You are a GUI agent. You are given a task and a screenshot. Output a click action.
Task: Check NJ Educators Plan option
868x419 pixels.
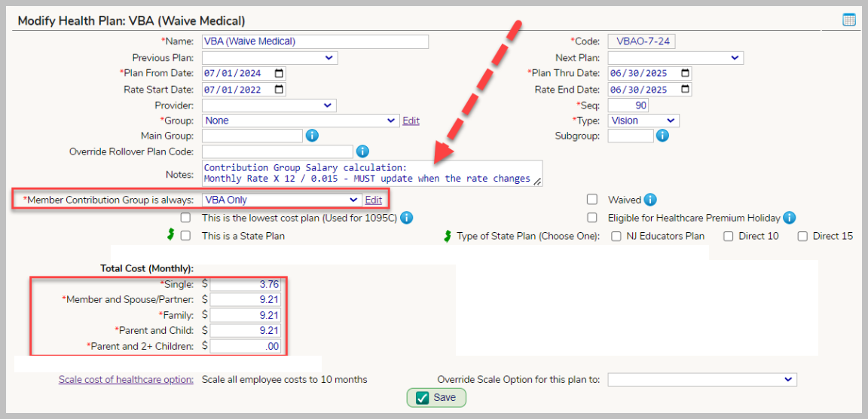point(616,237)
